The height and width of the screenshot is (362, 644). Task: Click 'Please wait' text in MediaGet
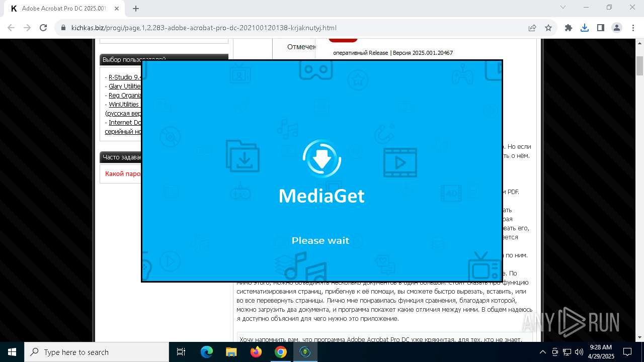tap(320, 240)
